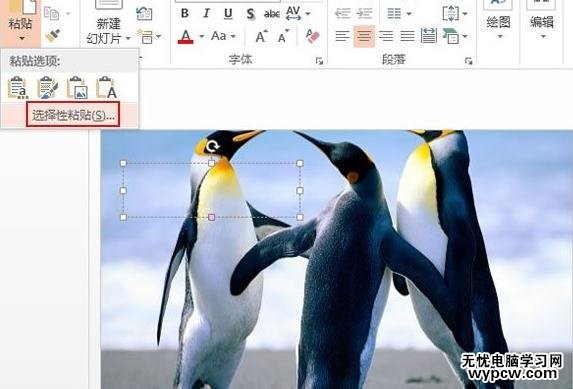
Task: Paste as picture icon
Action: point(77,87)
